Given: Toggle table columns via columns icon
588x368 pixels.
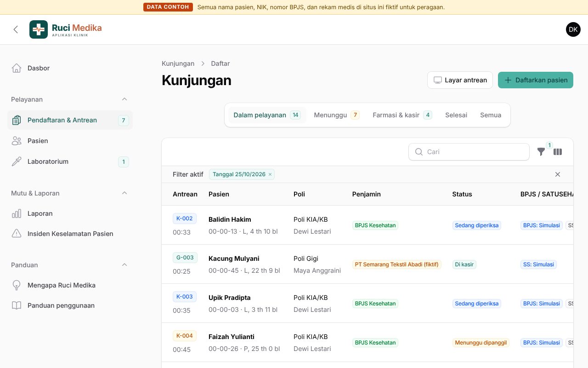Looking at the screenshot, I should pyautogui.click(x=558, y=152).
